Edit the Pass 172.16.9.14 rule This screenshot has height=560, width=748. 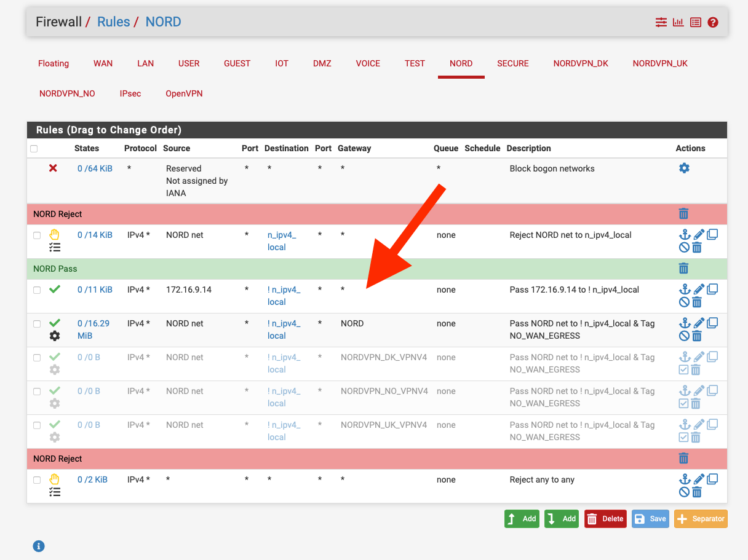(699, 289)
